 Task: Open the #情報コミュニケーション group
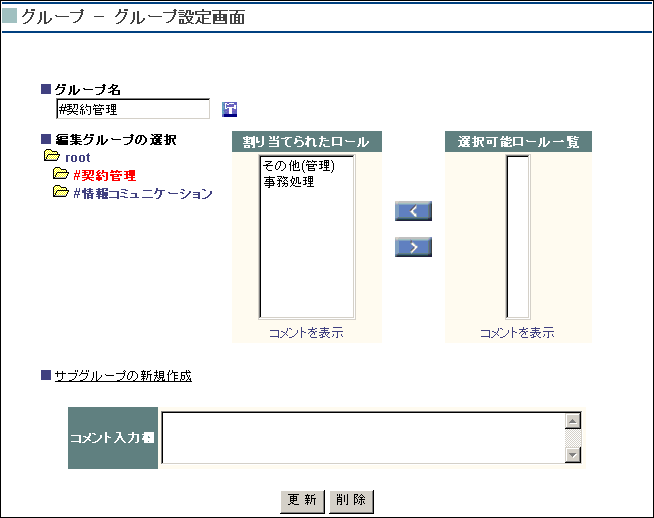[142, 194]
